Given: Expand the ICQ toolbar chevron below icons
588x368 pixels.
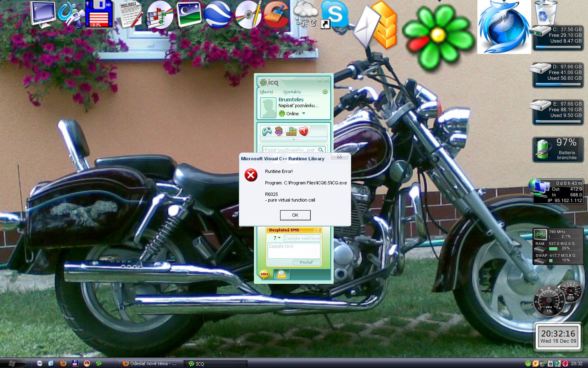Looking at the screenshot, I should point(294,140).
